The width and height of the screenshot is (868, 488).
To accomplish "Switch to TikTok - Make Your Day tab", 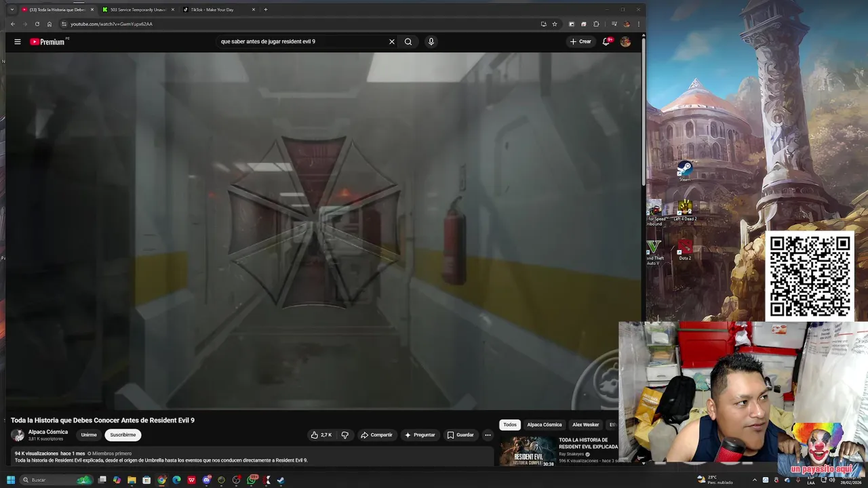I will pos(218,9).
